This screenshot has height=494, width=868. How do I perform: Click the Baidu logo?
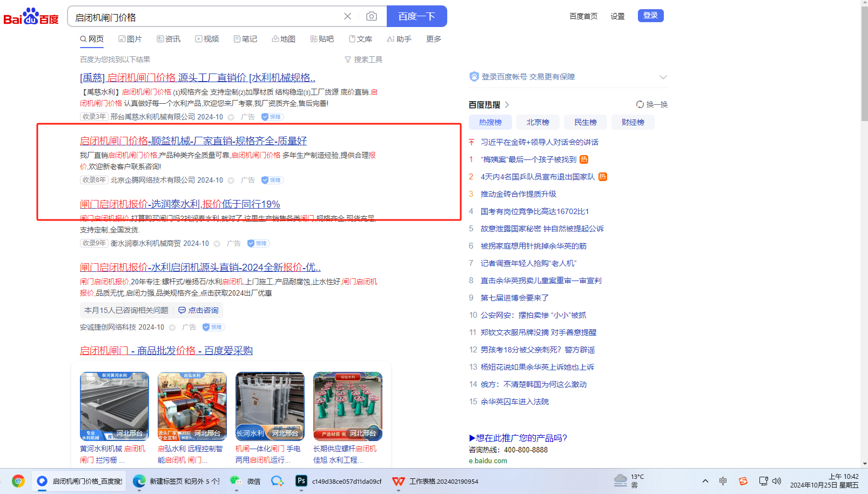click(x=31, y=17)
